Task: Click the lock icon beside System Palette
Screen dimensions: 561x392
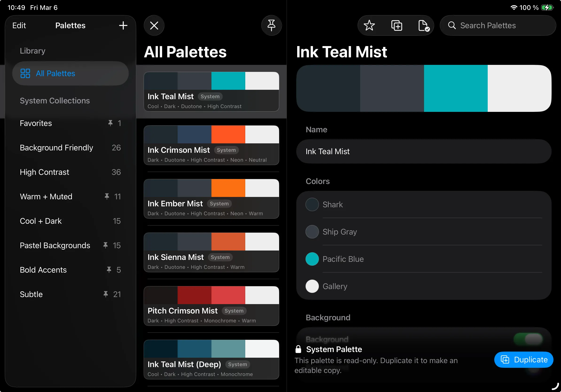Action: pyautogui.click(x=298, y=349)
